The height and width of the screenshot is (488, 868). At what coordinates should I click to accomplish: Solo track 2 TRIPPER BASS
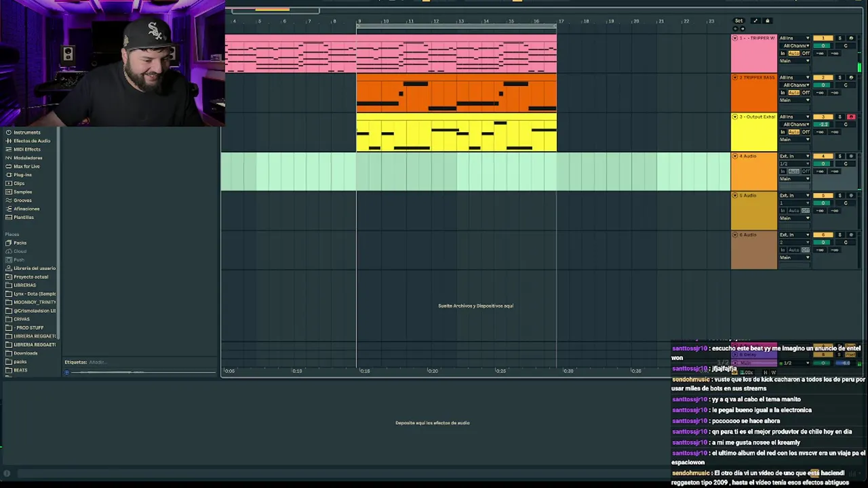[x=840, y=77]
